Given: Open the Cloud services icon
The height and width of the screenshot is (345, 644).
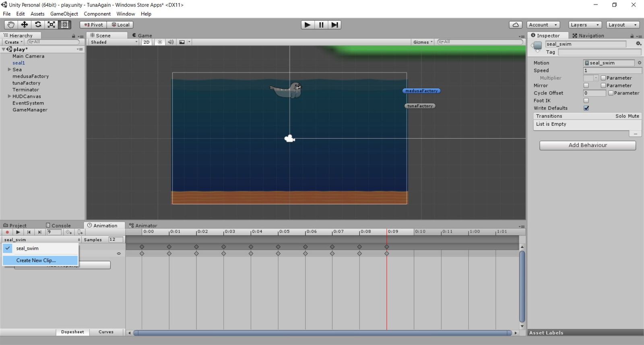Looking at the screenshot, I should pyautogui.click(x=516, y=25).
